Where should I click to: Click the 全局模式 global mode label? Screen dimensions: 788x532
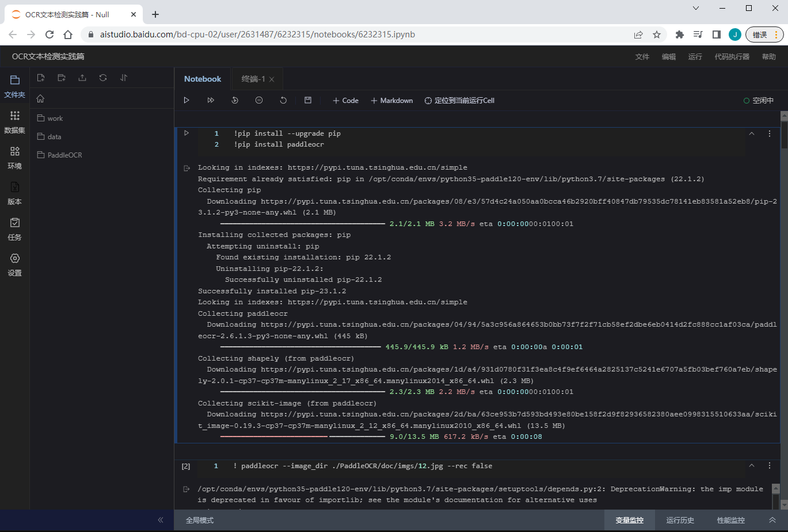pyautogui.click(x=200, y=520)
